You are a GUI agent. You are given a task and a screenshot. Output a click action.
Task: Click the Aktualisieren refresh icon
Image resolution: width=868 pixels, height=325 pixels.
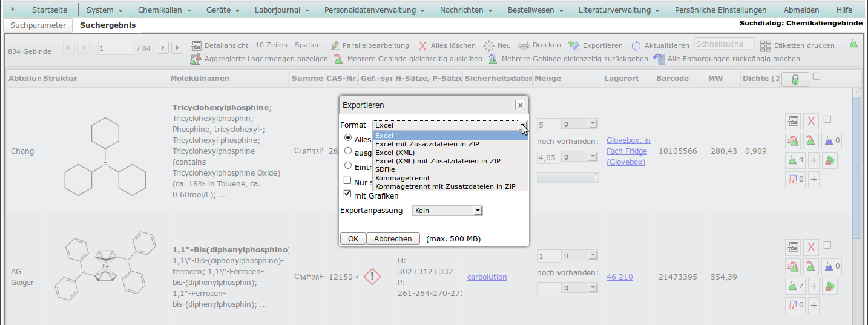point(636,45)
